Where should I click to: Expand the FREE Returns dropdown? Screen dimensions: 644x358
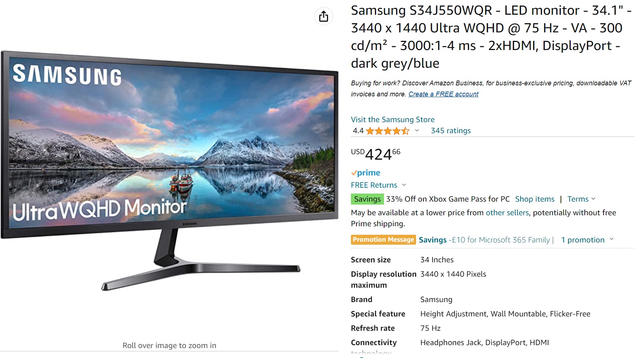[x=404, y=185]
